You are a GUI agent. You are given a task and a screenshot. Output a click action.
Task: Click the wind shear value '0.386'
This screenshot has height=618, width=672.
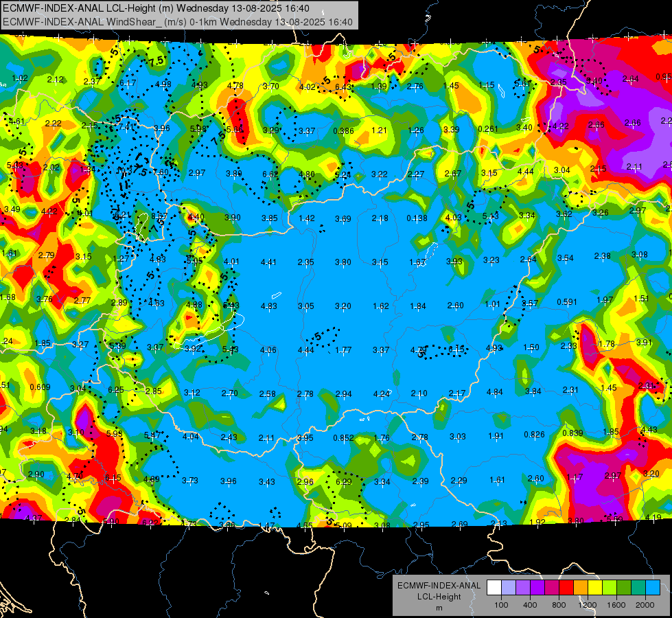click(343, 130)
